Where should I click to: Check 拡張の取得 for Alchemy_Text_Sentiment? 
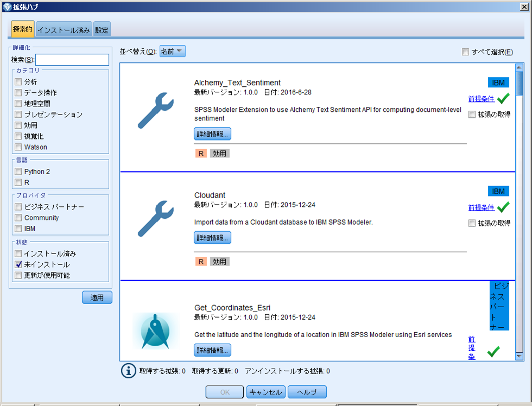[472, 115]
